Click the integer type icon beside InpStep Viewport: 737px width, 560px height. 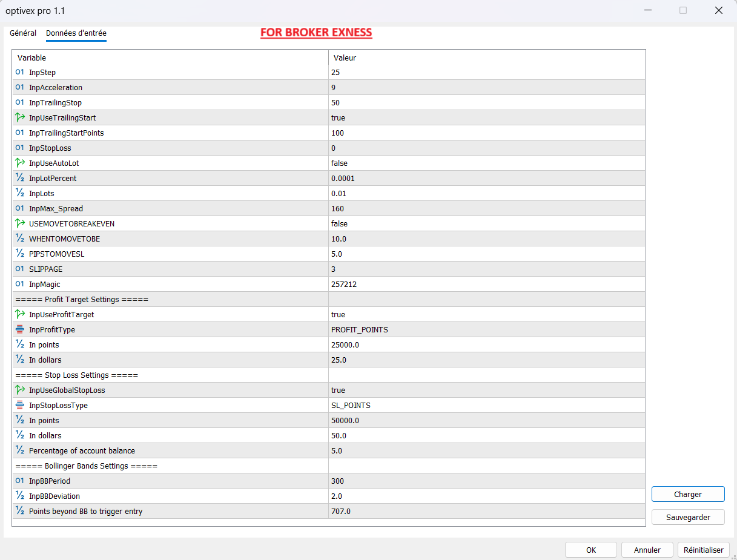19,72
